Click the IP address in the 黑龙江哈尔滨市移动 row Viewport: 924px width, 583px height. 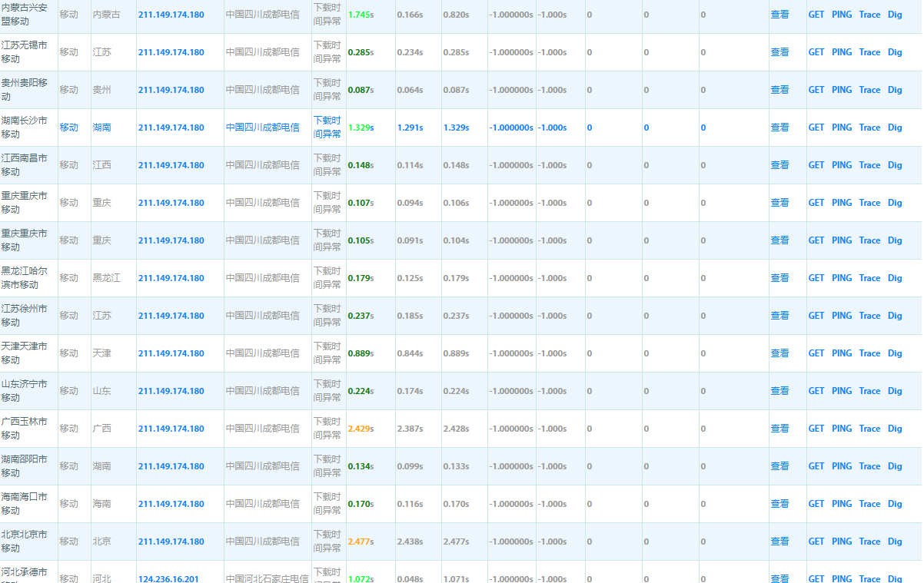point(171,278)
